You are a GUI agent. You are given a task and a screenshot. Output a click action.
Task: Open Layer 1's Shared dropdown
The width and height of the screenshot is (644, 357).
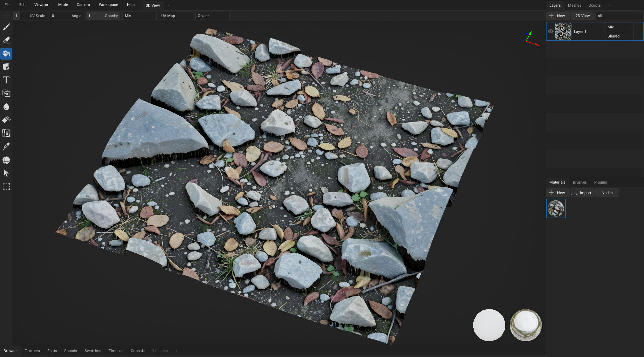click(619, 36)
